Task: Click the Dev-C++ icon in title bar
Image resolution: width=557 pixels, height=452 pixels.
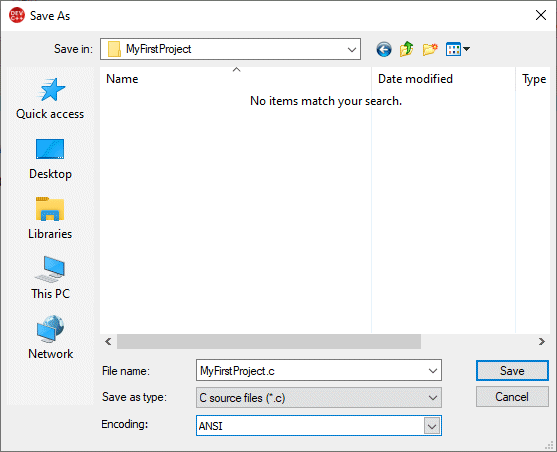Action: [17, 15]
